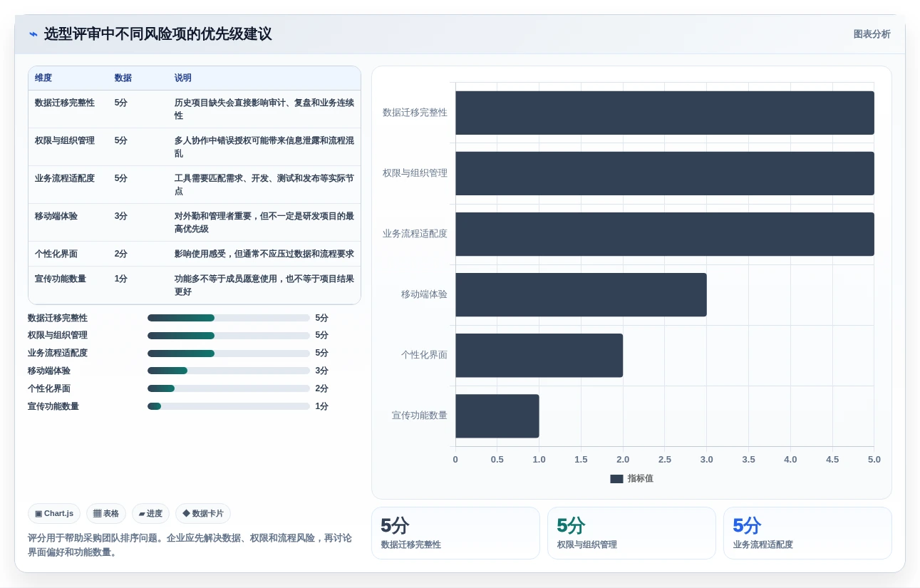920x588 pixels.
Task: Click the 3分 score in the table
Action: (121, 216)
